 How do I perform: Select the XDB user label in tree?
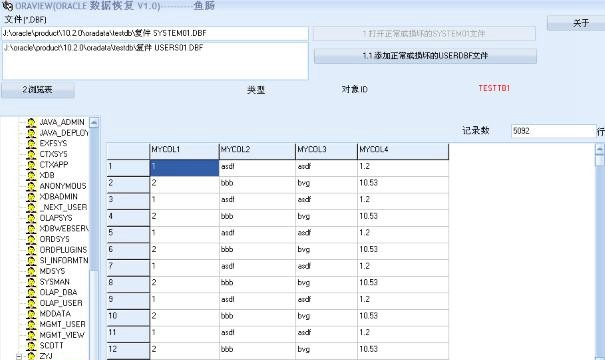click(x=47, y=176)
